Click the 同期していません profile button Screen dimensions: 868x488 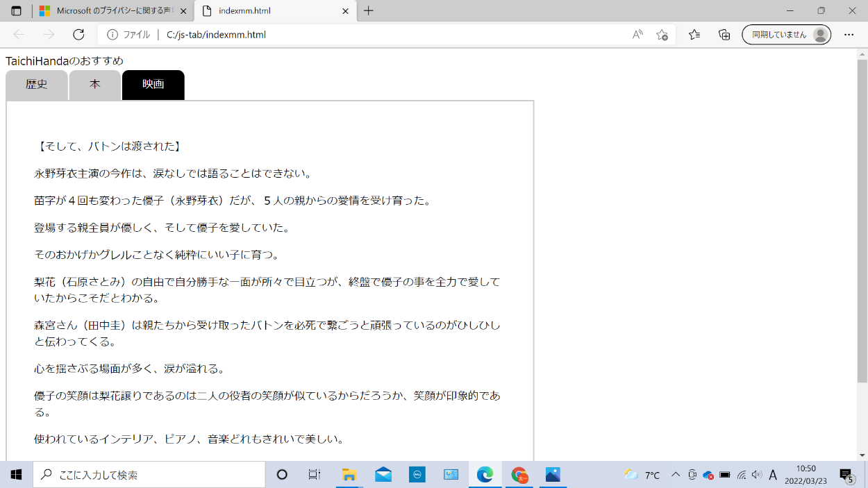786,35
